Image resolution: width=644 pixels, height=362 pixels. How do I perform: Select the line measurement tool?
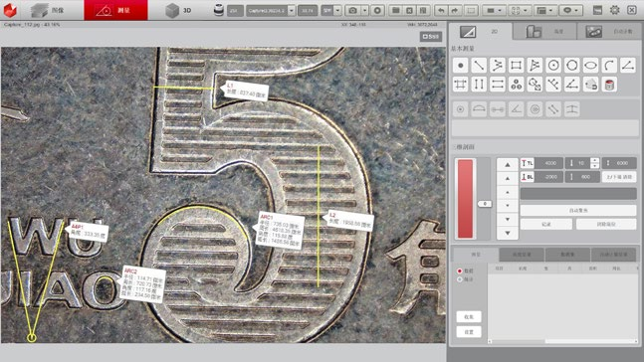tap(479, 66)
